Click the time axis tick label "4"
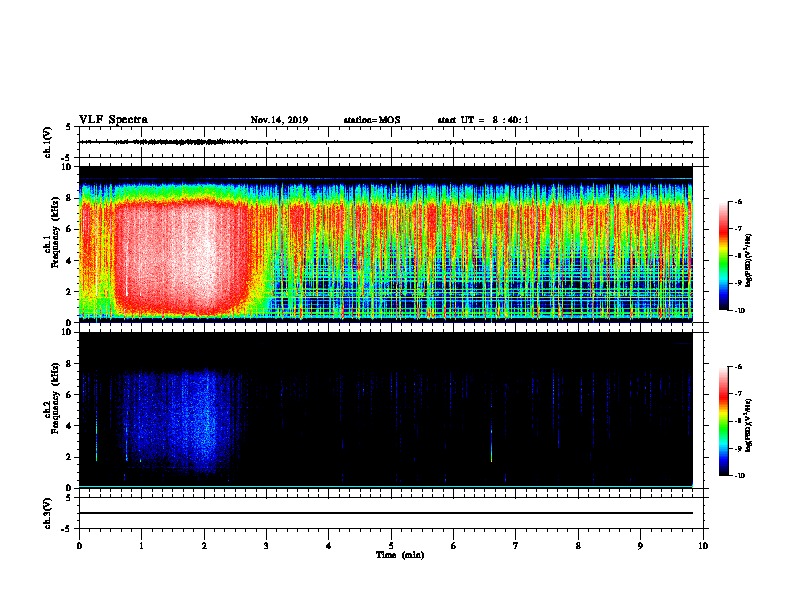Viewport: 792px width, 612px height. tap(329, 546)
